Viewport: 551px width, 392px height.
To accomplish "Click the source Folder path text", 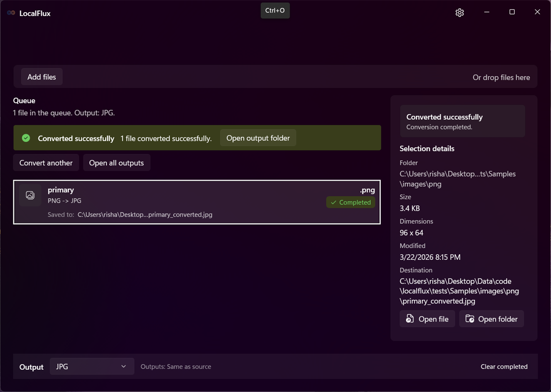I will [x=457, y=179].
